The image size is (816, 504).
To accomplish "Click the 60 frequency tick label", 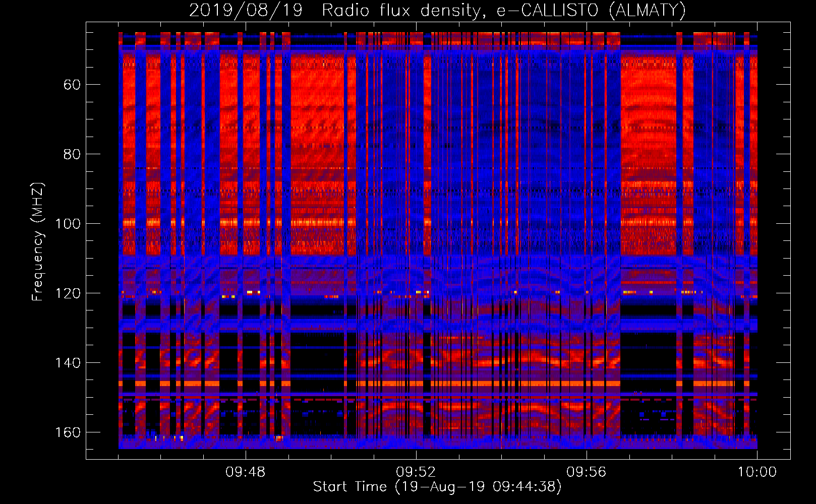I will pyautogui.click(x=72, y=85).
